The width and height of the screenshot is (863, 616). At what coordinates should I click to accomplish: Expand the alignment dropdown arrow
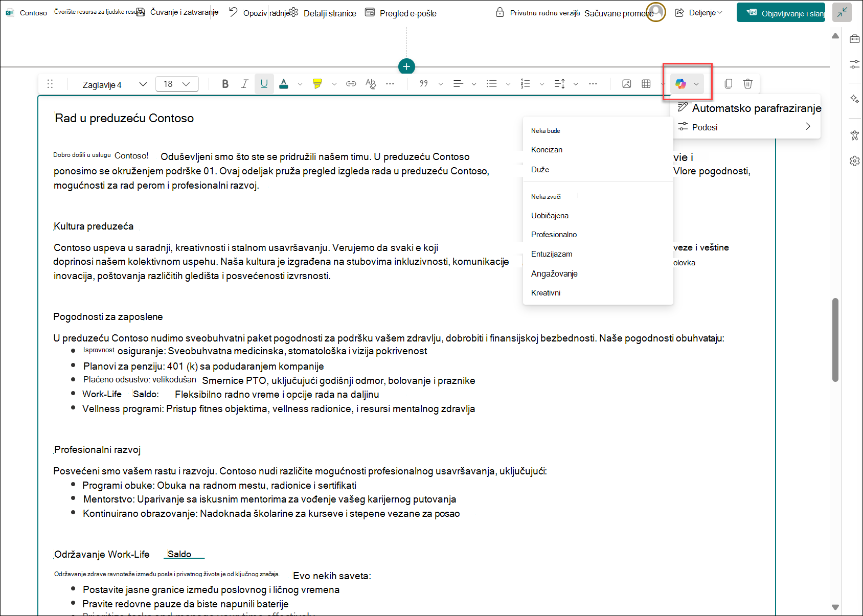tap(474, 84)
